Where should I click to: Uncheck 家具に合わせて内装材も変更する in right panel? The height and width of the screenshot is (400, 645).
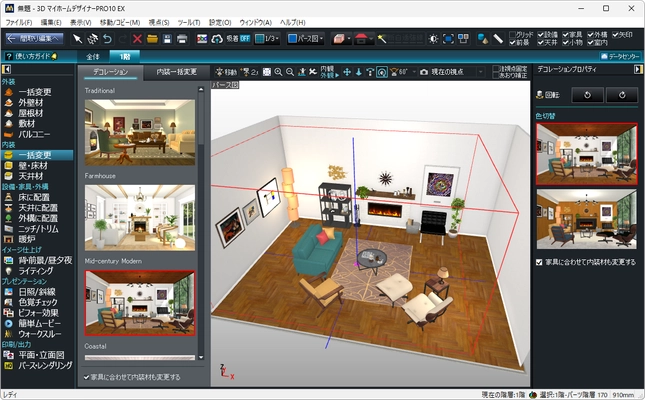540,262
